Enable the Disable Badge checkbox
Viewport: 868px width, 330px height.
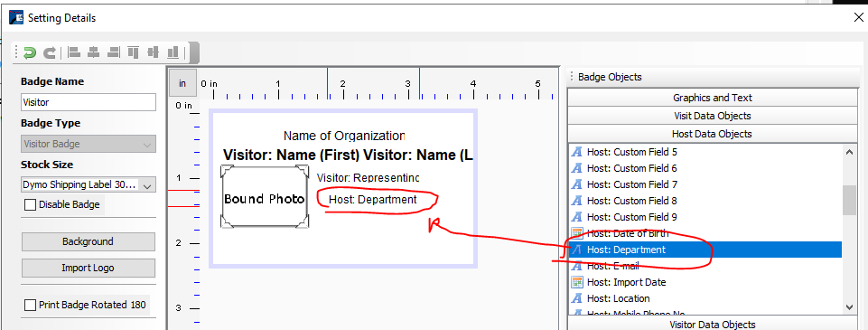coord(31,205)
